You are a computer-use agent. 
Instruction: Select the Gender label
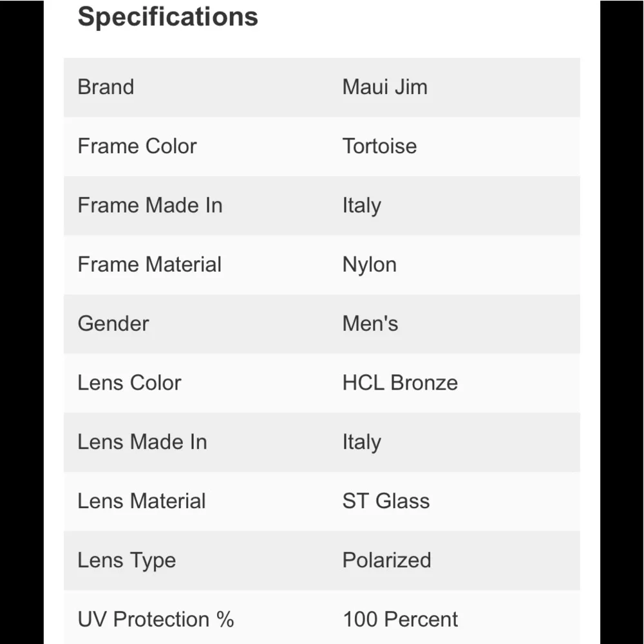pyautogui.click(x=113, y=324)
